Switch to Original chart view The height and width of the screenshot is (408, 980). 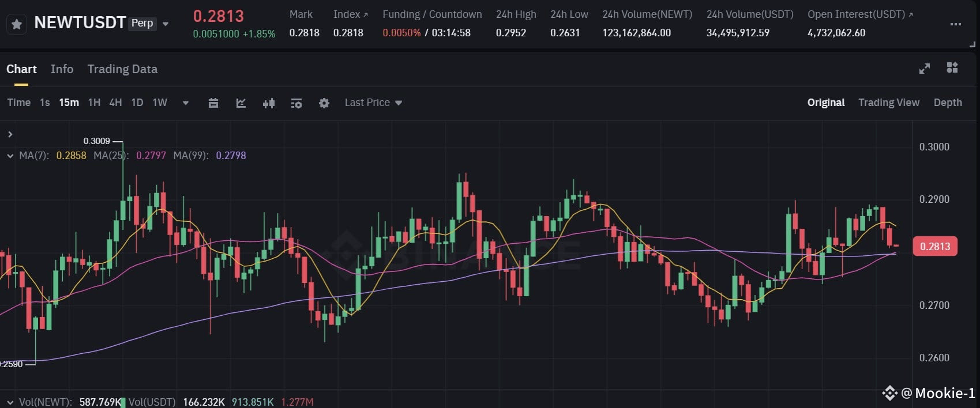(826, 103)
